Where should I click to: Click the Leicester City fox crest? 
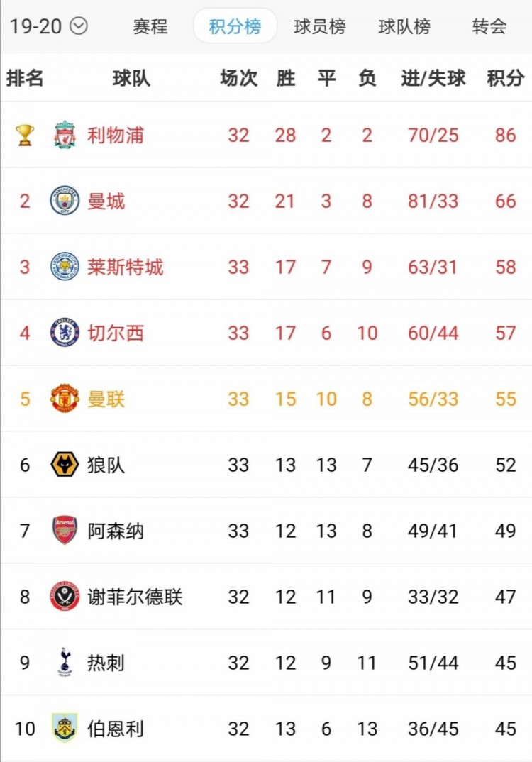(x=65, y=266)
